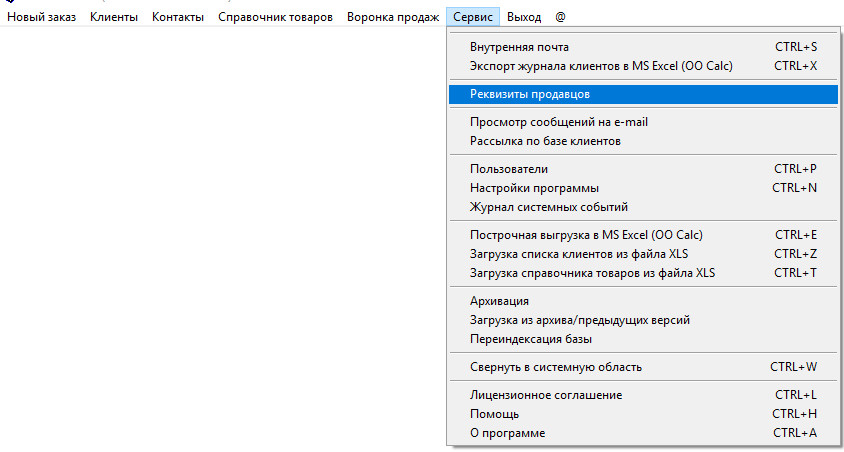Screen dimensions: 844x452
Task: Select Журнал системных событий
Action: (x=548, y=207)
